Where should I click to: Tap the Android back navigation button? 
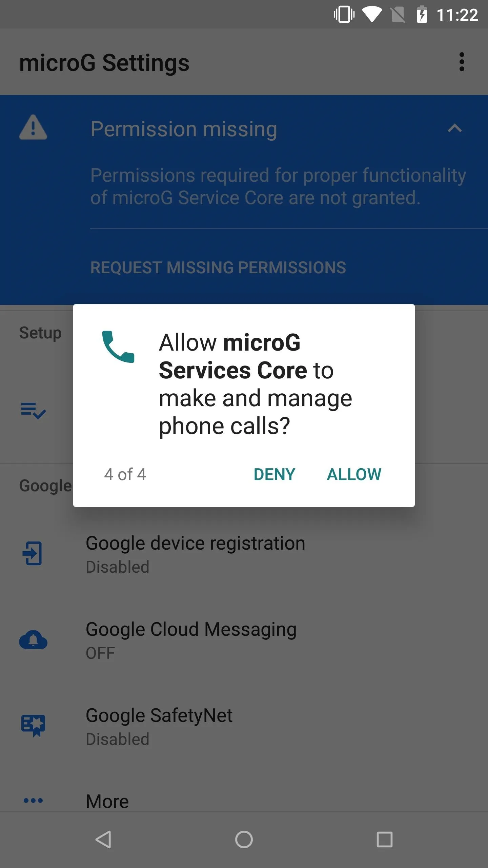pyautogui.click(x=103, y=840)
